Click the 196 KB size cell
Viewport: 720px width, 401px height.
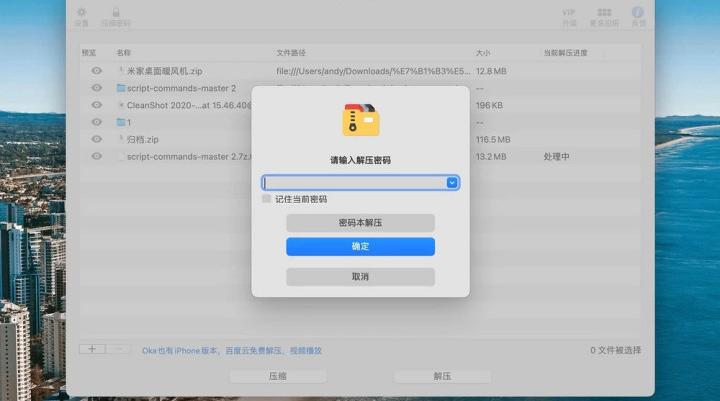489,105
